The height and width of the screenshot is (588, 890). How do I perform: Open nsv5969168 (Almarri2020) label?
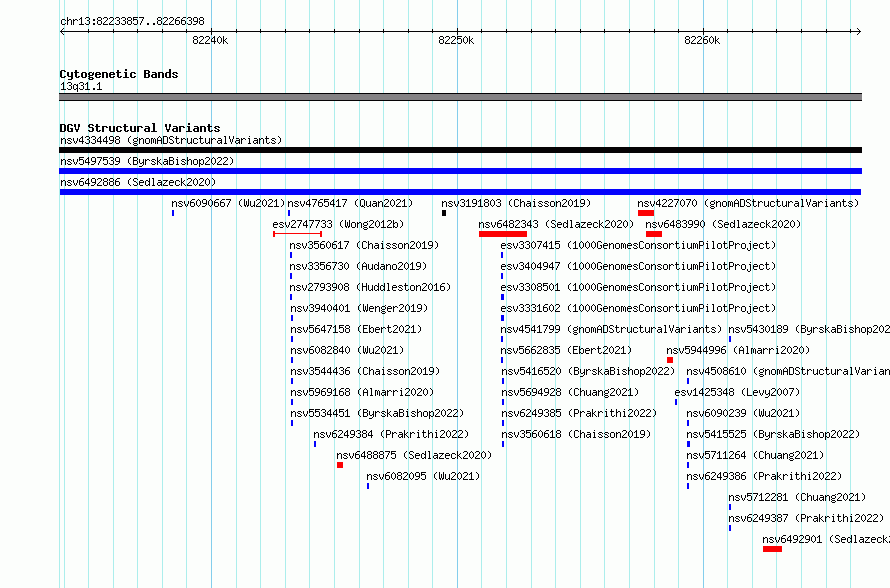[x=362, y=392]
